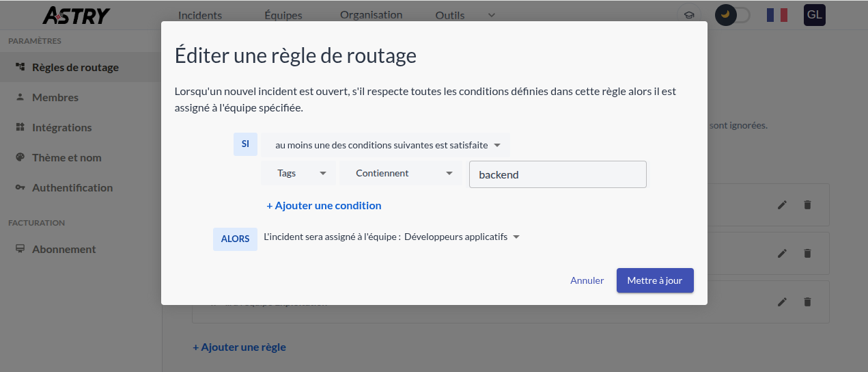
Task: Click Ajouter une condition link
Action: click(324, 205)
